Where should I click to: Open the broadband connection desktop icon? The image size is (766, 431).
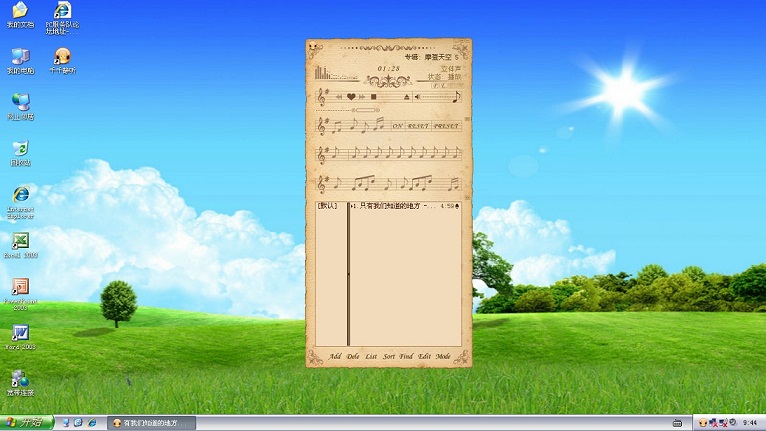click(21, 383)
